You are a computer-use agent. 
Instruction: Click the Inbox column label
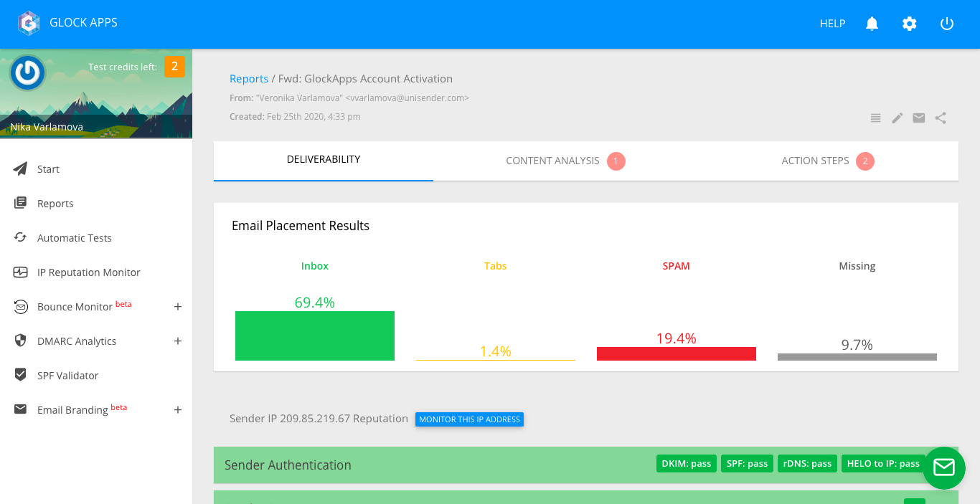315,266
